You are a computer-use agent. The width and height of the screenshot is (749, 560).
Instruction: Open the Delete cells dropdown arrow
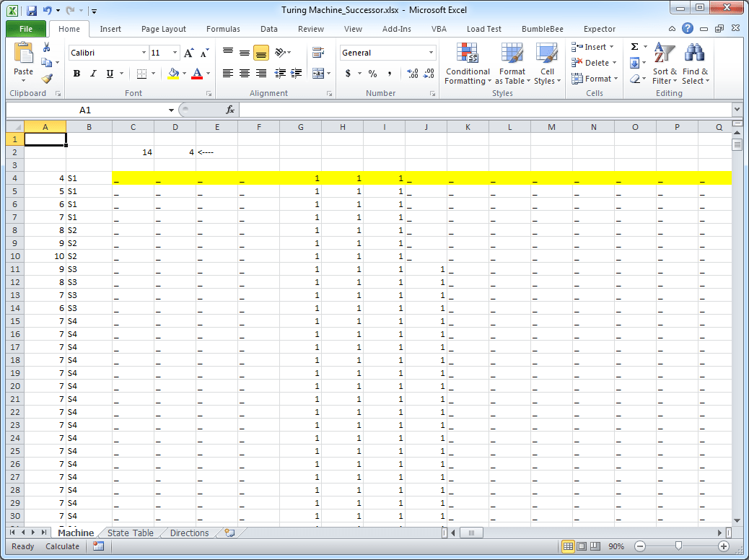[x=614, y=63]
